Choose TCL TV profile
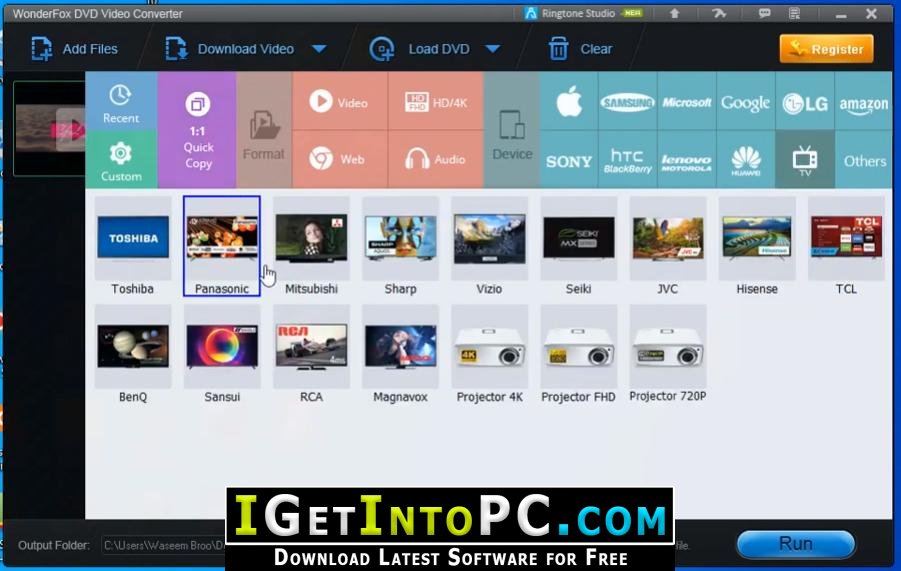This screenshot has width=901, height=571. coord(846,246)
